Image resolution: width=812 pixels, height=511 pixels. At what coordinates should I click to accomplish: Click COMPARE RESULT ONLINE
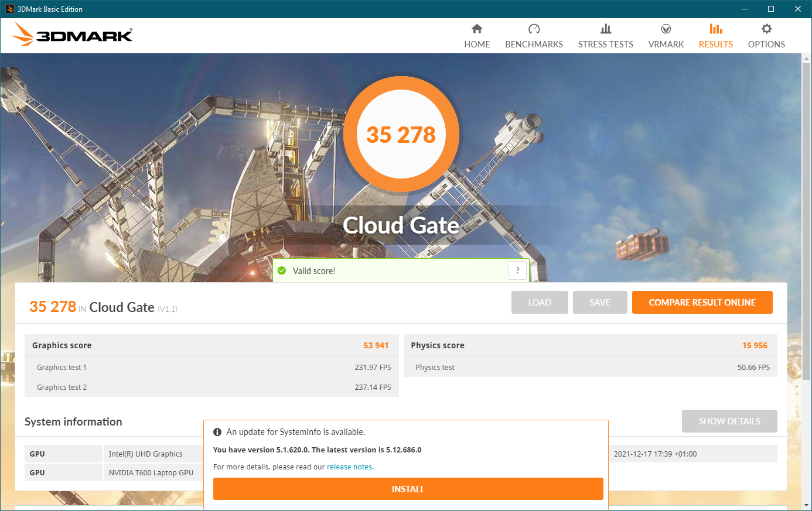[702, 302]
